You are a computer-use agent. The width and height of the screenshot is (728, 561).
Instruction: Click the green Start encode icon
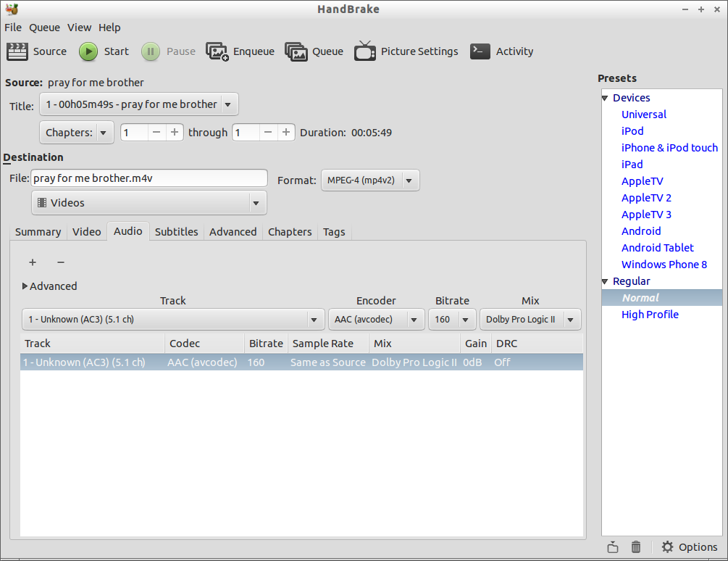pos(88,51)
